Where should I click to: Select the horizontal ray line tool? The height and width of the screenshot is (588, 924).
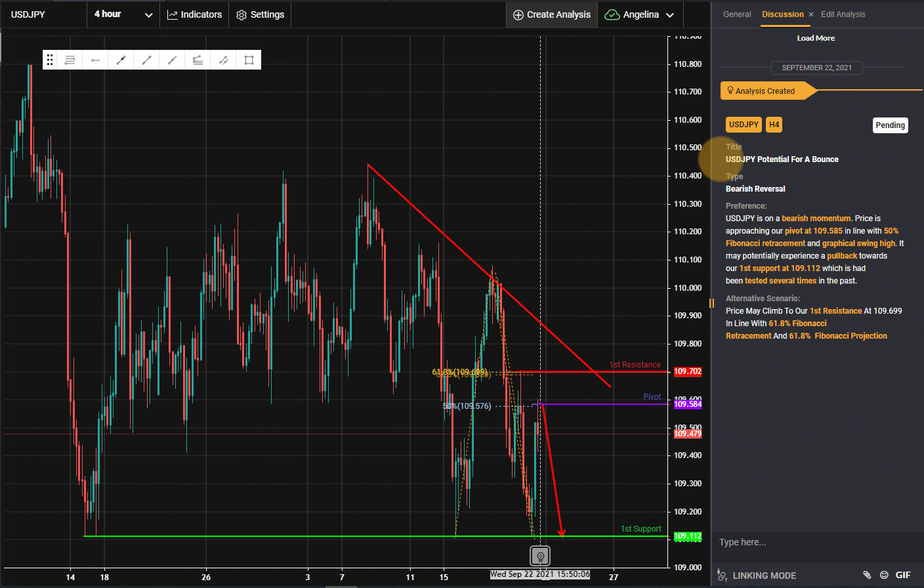[96, 60]
